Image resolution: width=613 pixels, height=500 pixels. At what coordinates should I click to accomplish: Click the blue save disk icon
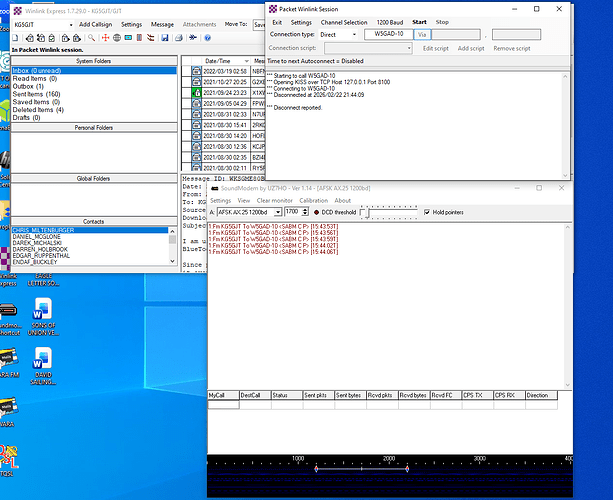coord(164,37)
